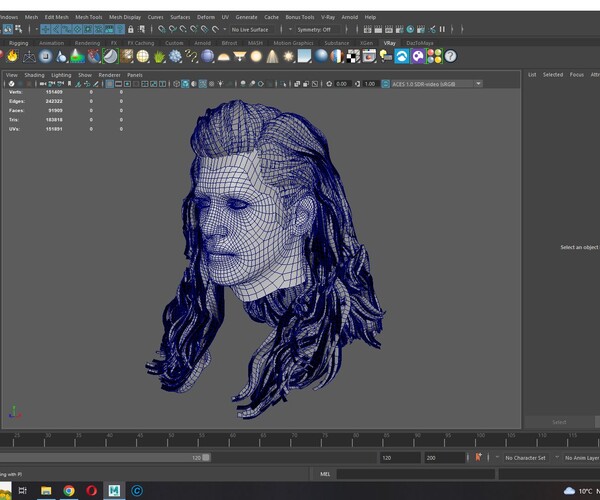The height and width of the screenshot is (500, 600).
Task: Click the V-Ray proxy cluster icon
Action: [x=175, y=56]
